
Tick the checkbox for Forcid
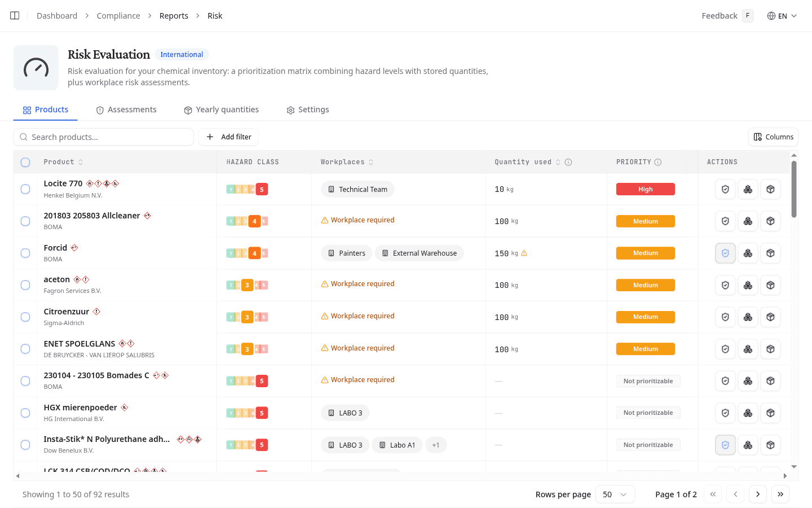tap(25, 253)
